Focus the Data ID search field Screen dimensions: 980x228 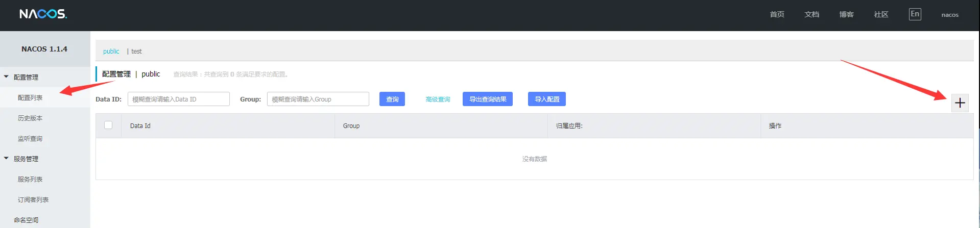coord(179,99)
